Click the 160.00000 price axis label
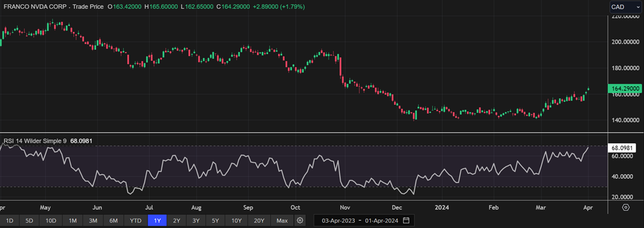644x228 pixels. tap(626, 95)
